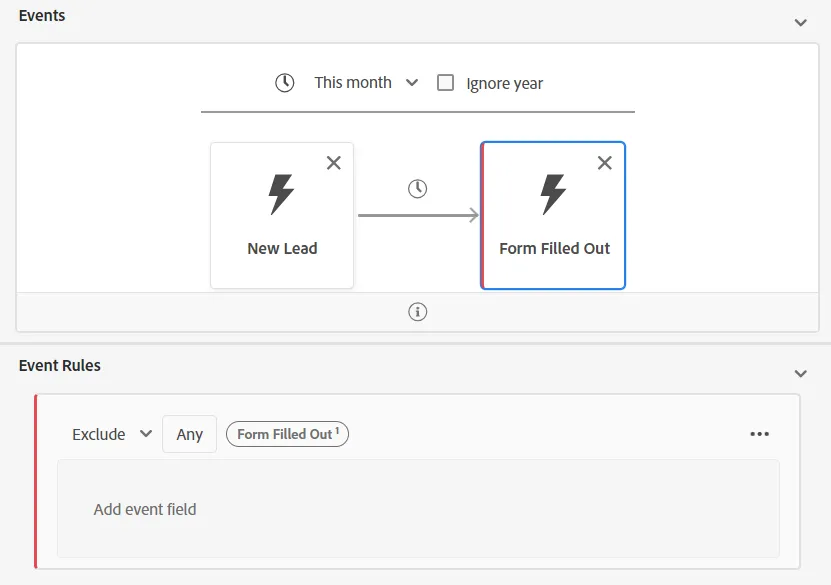Viewport: 831px width, 585px height.
Task: Collapse the Events section chevron
Action: pos(801,22)
